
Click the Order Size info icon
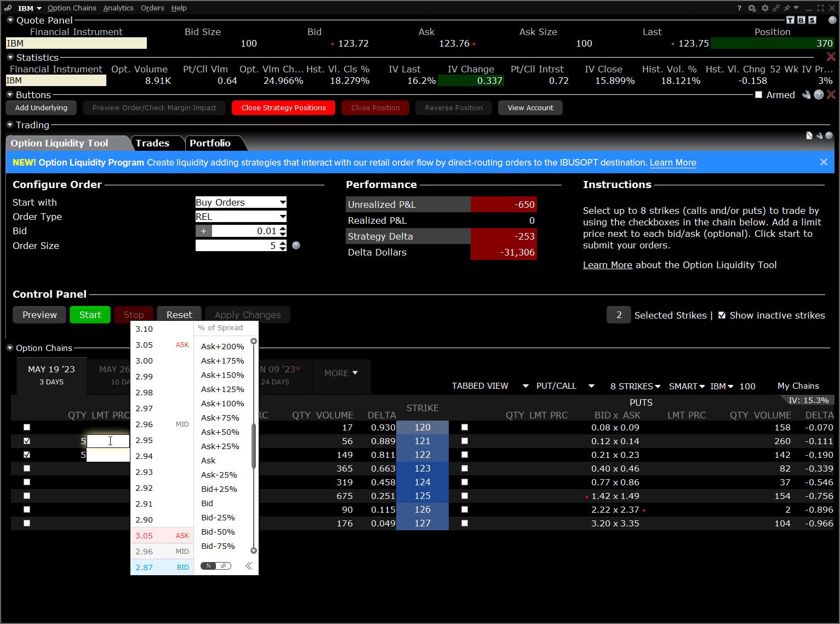296,246
